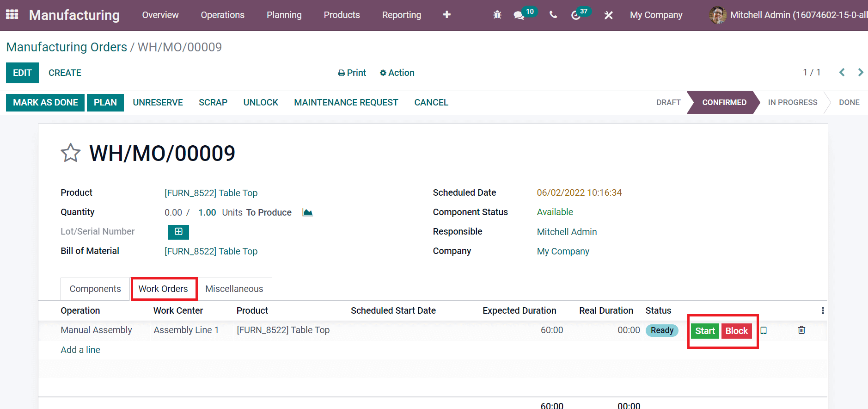Open the Planning menu

point(284,15)
